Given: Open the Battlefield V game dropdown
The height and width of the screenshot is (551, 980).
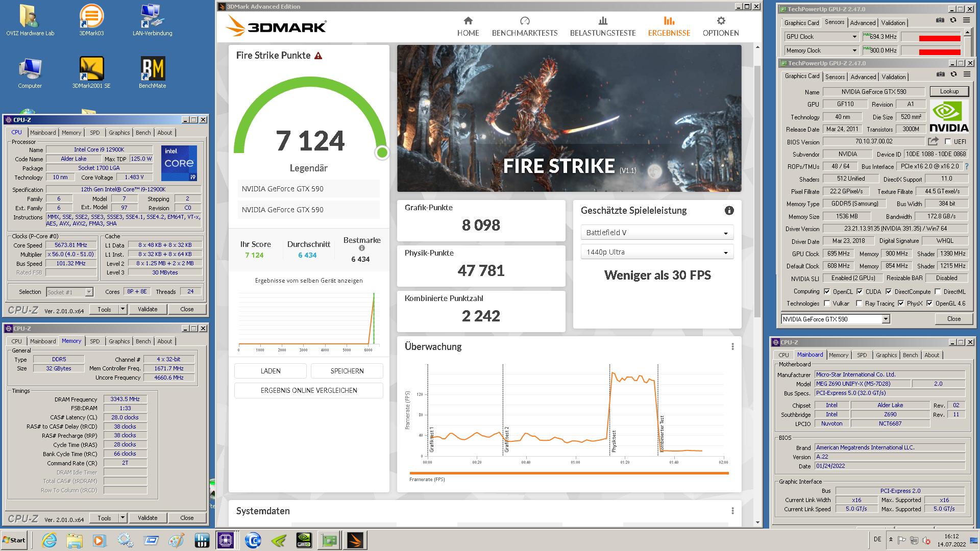Looking at the screenshot, I should tap(657, 233).
